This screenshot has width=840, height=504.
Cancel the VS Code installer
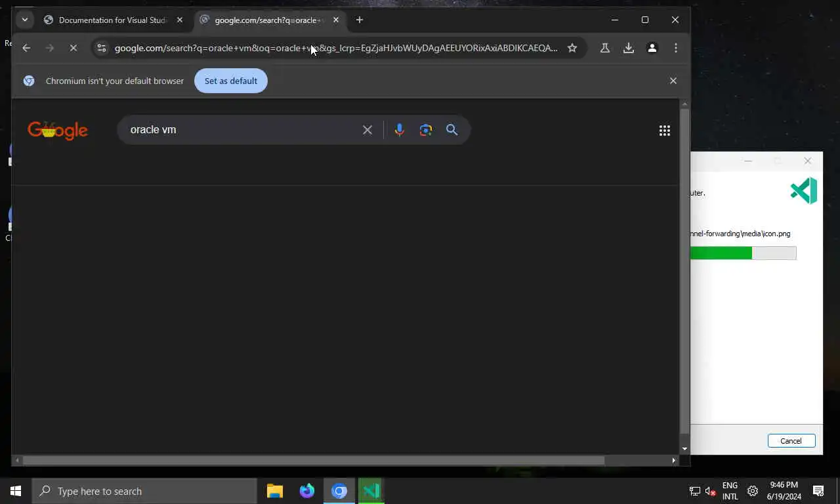[x=791, y=441]
